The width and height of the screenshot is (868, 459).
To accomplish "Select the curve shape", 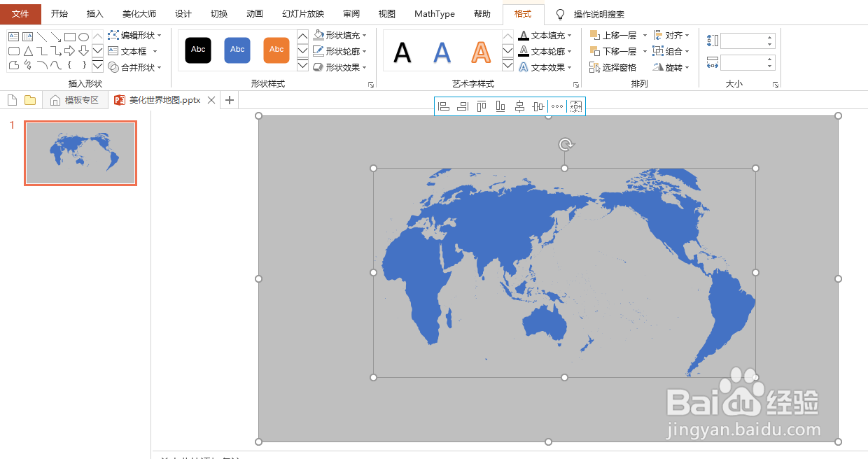I will [56, 65].
